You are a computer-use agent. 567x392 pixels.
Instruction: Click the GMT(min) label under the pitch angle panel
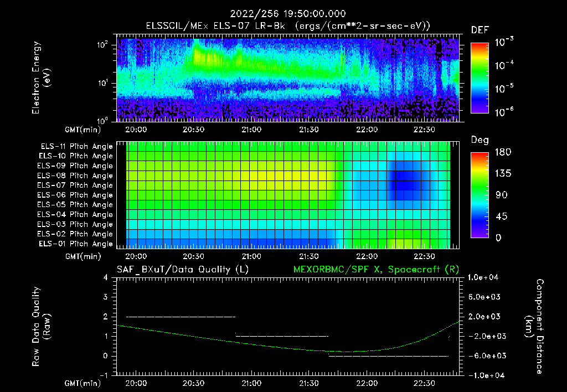83,257
